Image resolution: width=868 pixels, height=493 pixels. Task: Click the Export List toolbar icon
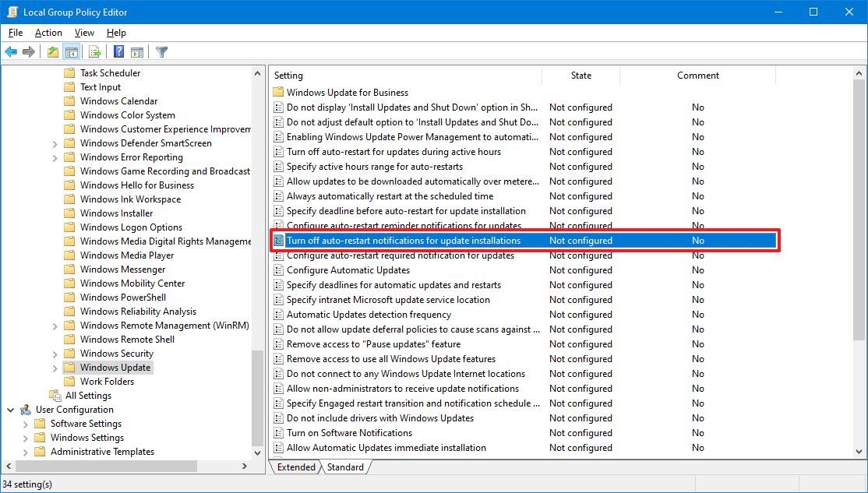(x=94, y=51)
